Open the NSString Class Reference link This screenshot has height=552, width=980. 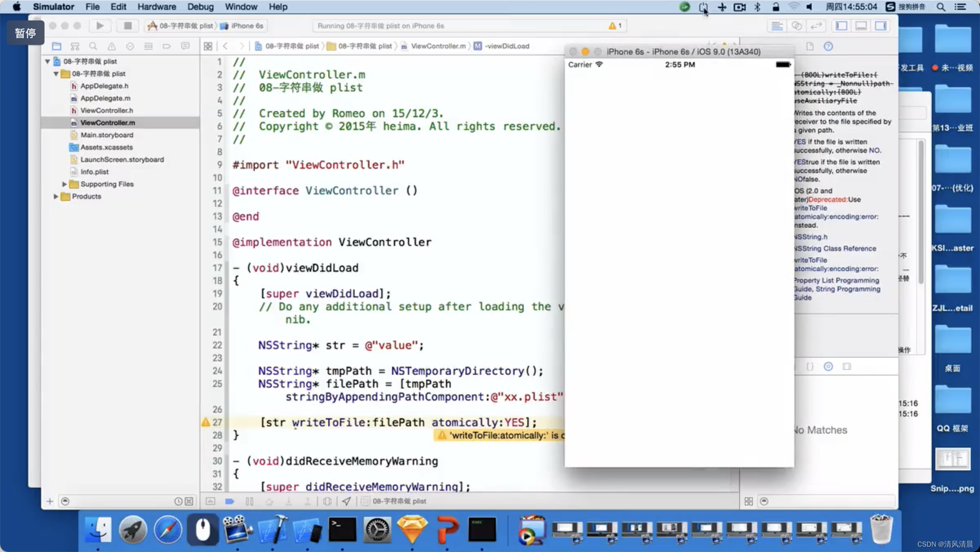[835, 248]
